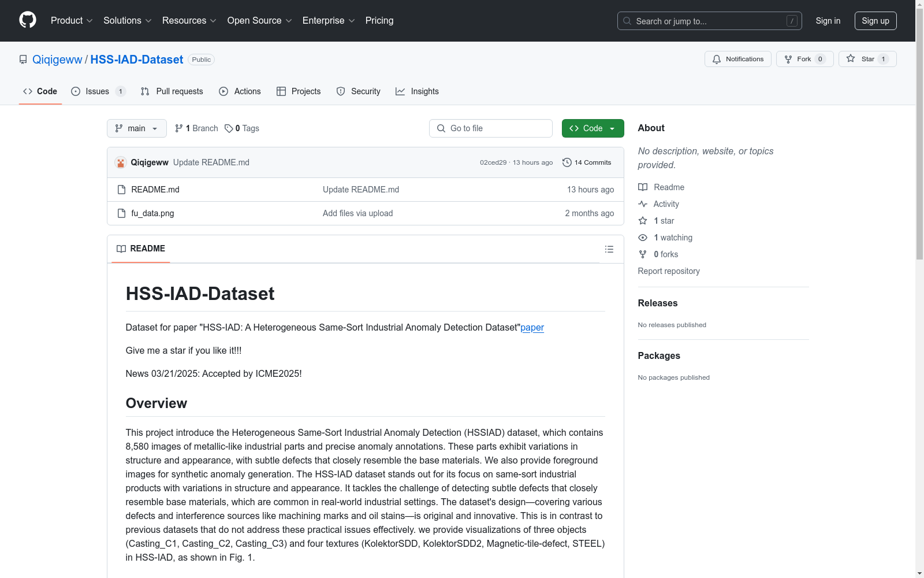
Task: Click the tag icon beside 0 Tags
Action: click(x=229, y=128)
